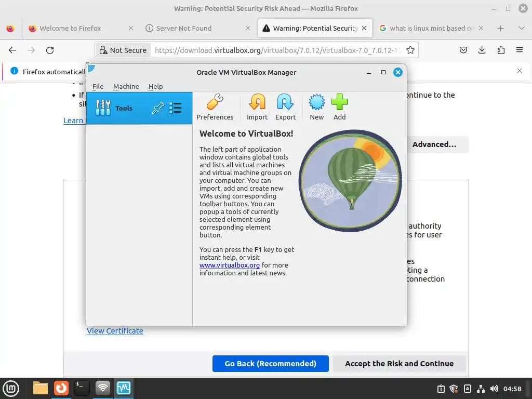
Task: Switch to Server Not Found tab
Action: pos(183,28)
